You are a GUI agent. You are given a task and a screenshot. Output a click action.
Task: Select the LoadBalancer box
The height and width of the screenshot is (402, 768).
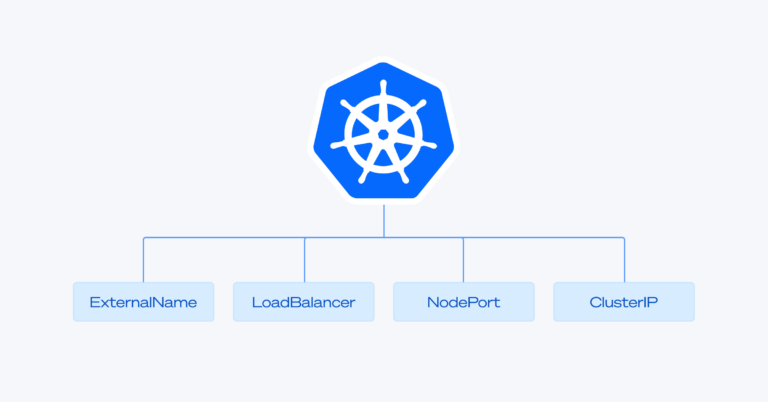click(x=304, y=302)
